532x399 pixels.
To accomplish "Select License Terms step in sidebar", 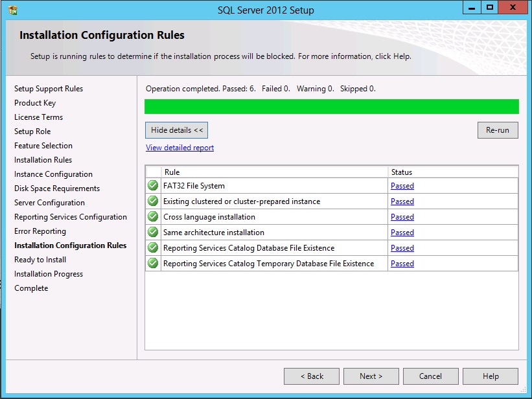I will (x=38, y=117).
